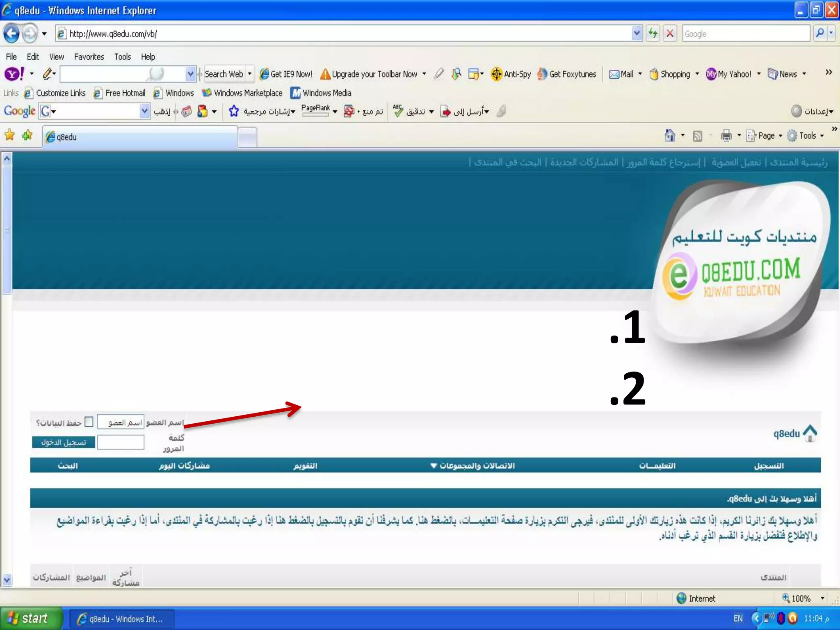The image size is (840, 630).
Task: Click the Yahoo! logo toolbar icon
Action: pos(14,74)
